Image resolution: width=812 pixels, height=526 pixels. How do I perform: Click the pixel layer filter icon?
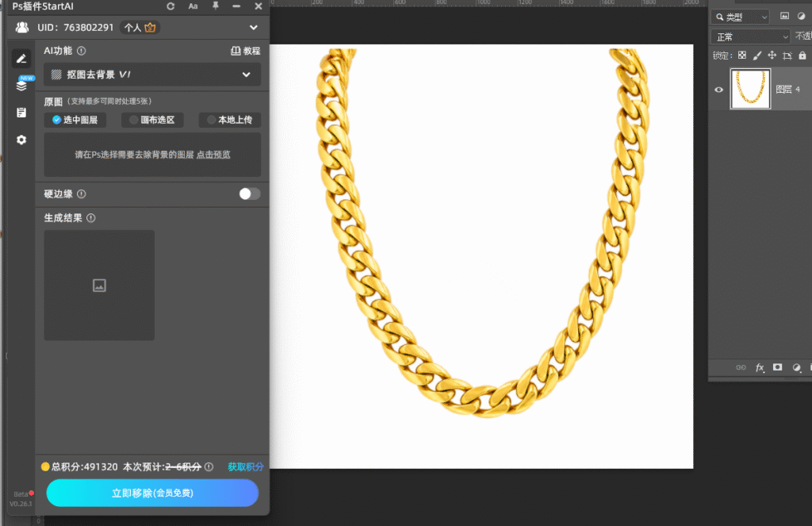point(784,16)
